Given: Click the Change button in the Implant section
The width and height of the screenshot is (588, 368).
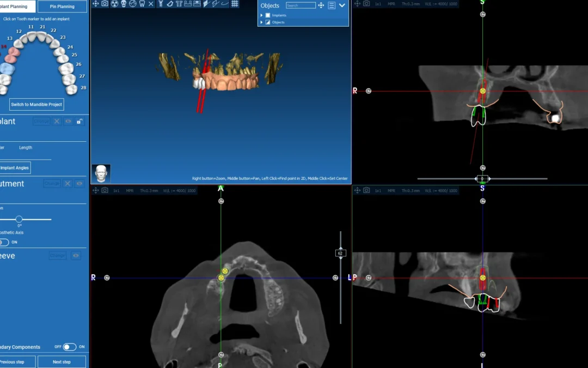Looking at the screenshot, I should [x=41, y=121].
